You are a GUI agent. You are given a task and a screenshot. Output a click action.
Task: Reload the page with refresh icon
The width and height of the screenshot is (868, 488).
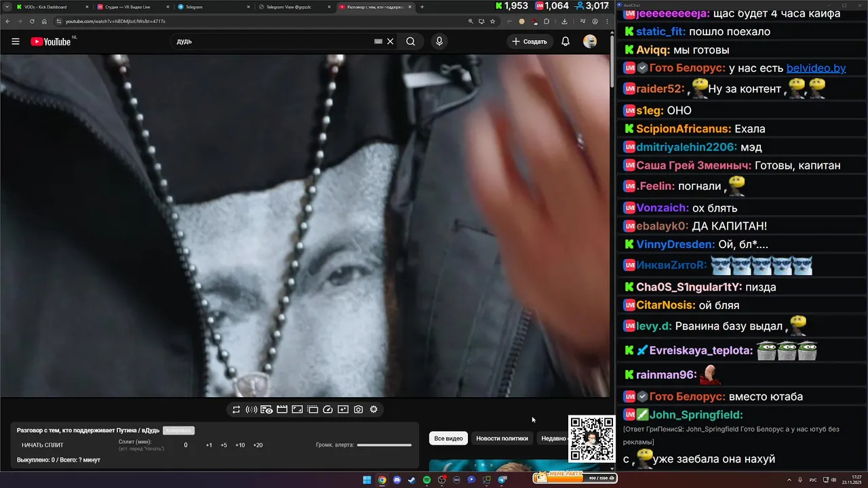pyautogui.click(x=32, y=21)
